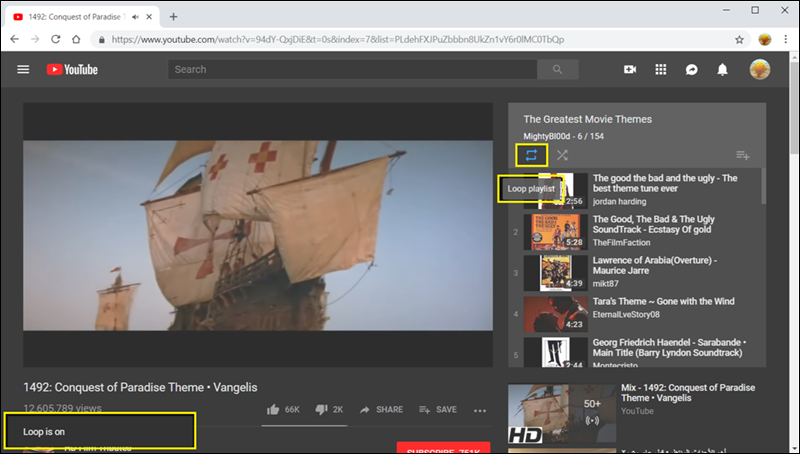Open the create video camera icon

tap(630, 69)
